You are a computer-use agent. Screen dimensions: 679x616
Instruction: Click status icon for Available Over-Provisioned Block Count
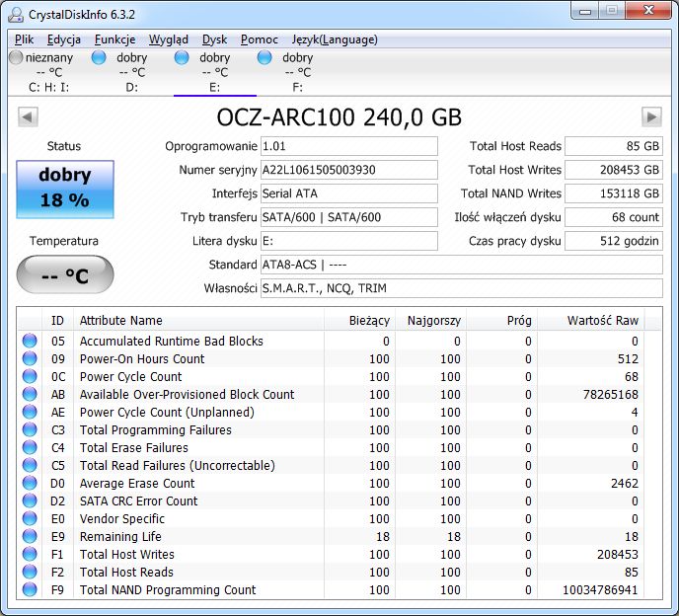click(x=30, y=394)
